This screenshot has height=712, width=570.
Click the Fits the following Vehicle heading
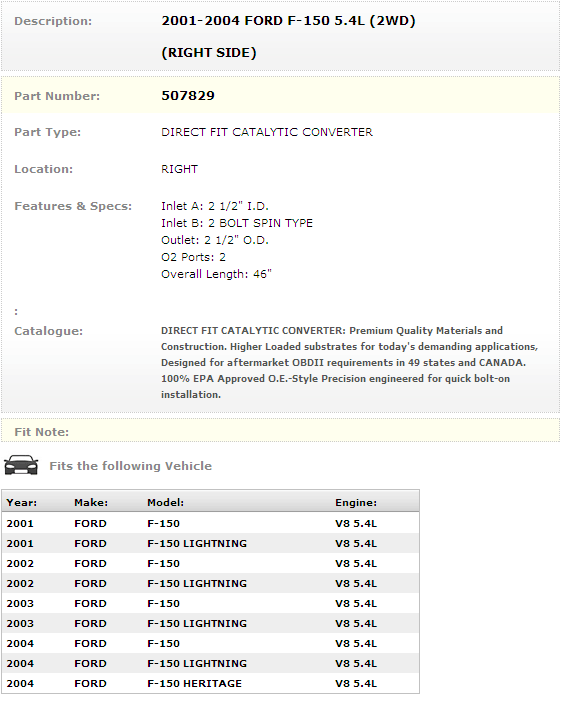click(131, 466)
